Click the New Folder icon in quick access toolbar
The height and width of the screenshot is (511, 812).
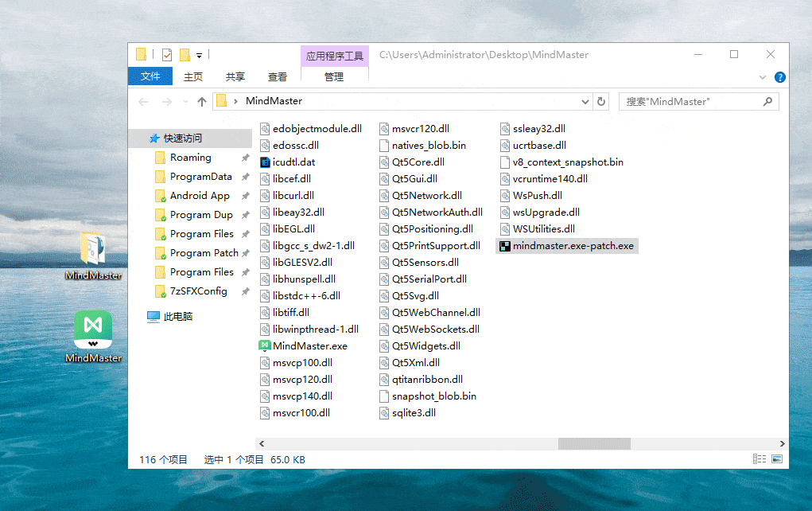coord(185,54)
